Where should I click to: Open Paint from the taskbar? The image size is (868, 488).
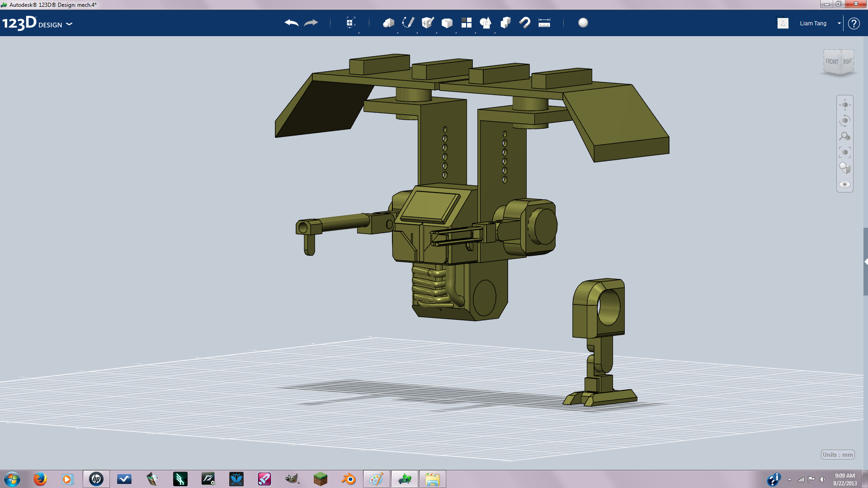[x=377, y=479]
